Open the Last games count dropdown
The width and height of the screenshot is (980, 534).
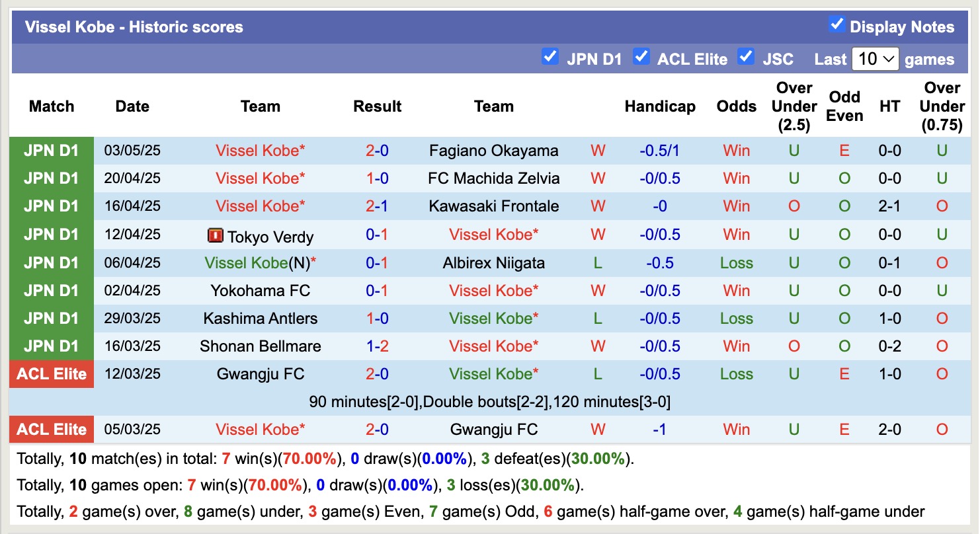tap(875, 59)
